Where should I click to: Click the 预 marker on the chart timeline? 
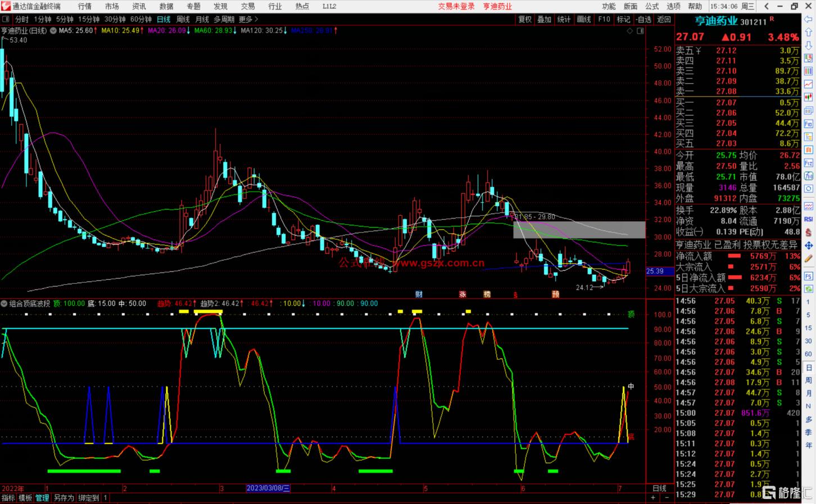pos(555,294)
